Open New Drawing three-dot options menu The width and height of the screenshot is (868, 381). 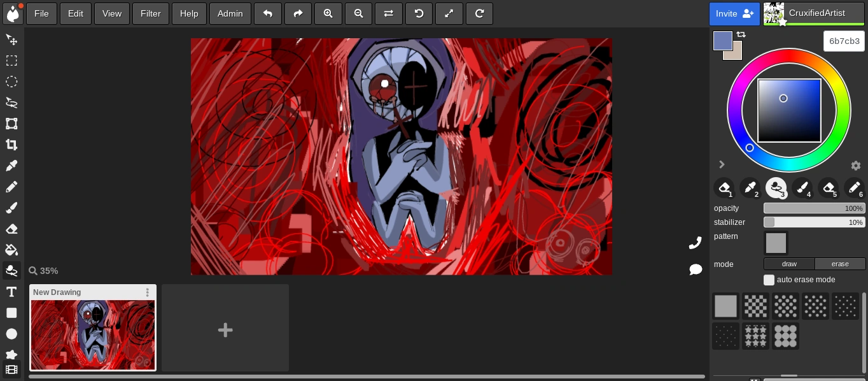(148, 292)
